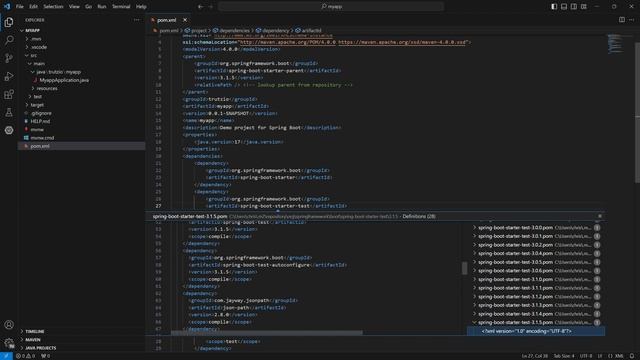Go back with the left arrow

(x=200, y=7)
